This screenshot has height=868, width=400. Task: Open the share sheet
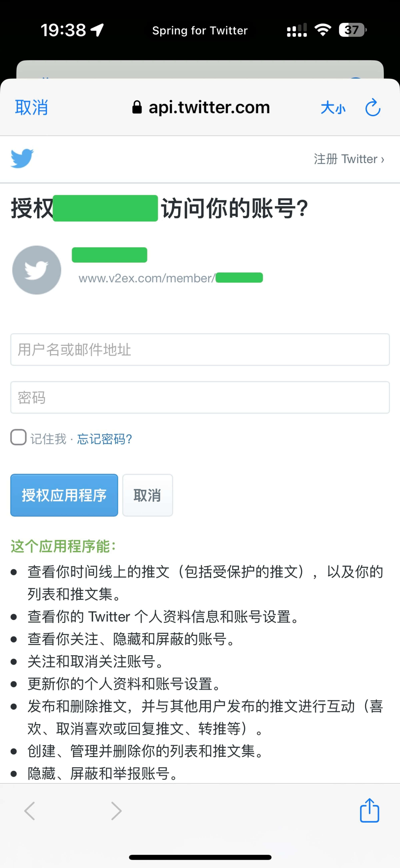370,811
